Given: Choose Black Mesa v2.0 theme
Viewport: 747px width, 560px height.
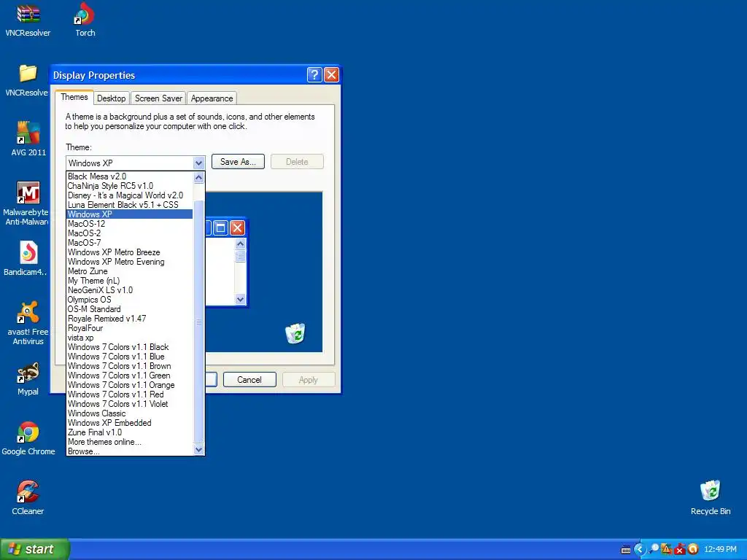Looking at the screenshot, I should [130, 176].
